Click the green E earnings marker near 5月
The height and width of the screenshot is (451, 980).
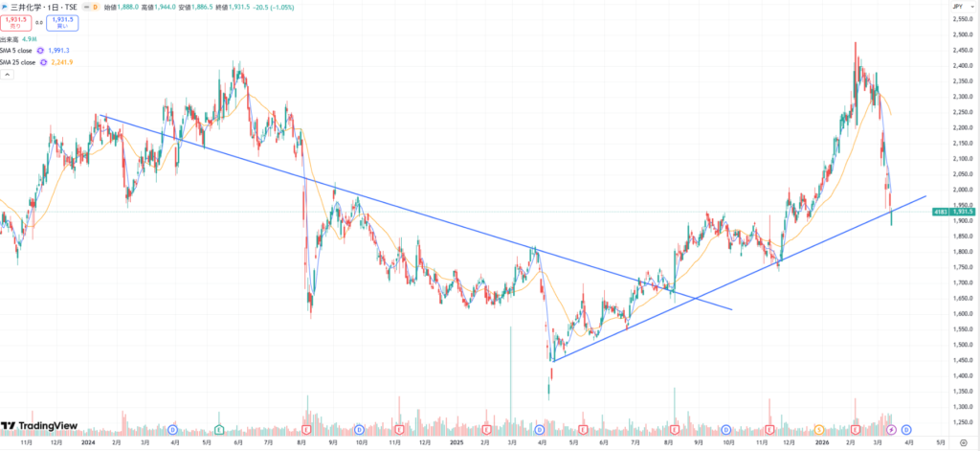pos(219,429)
